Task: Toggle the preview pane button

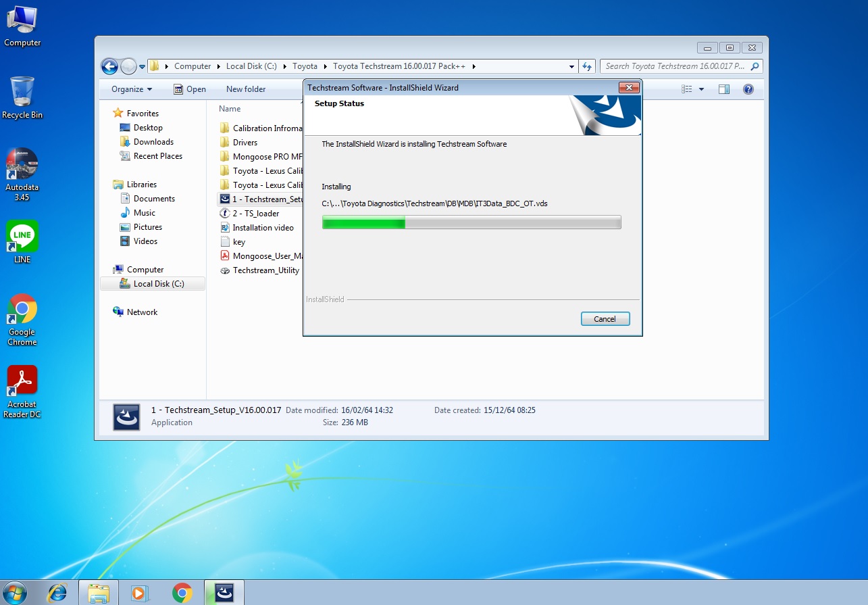Action: click(x=723, y=89)
